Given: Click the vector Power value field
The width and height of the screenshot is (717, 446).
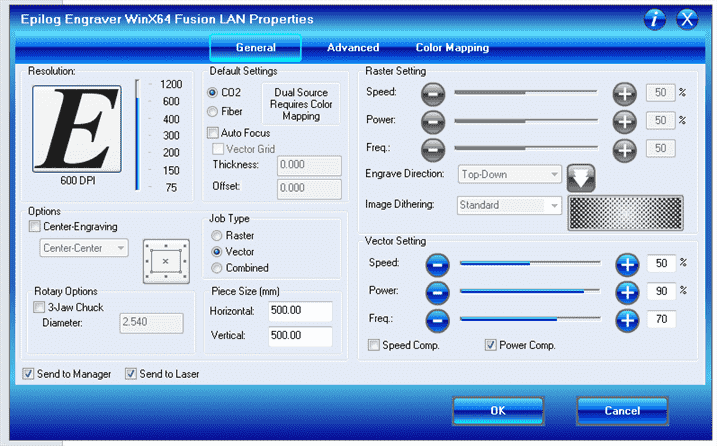Looking at the screenshot, I should [661, 291].
